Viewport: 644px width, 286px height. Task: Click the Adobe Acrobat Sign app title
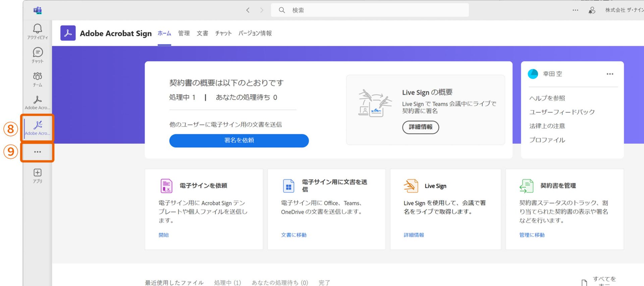116,33
